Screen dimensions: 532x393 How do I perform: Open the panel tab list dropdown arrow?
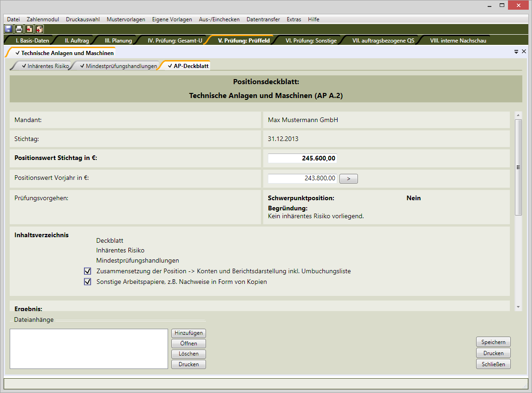tap(516, 52)
